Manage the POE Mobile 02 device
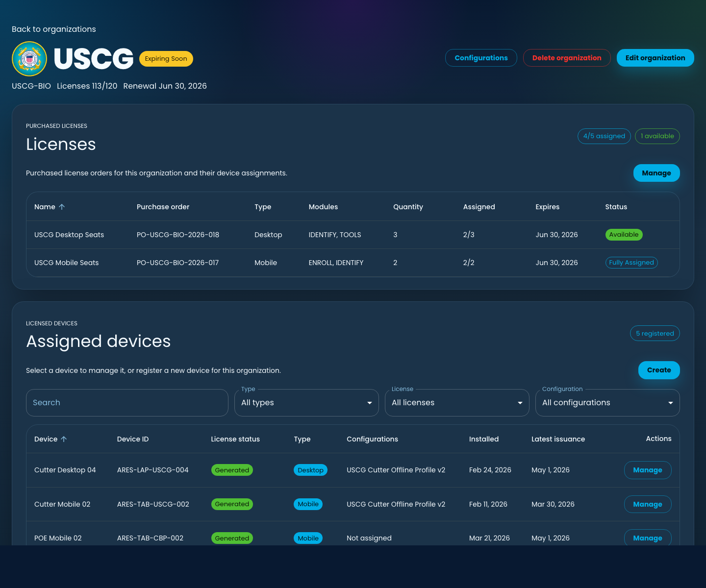The image size is (706, 588). coord(648,538)
